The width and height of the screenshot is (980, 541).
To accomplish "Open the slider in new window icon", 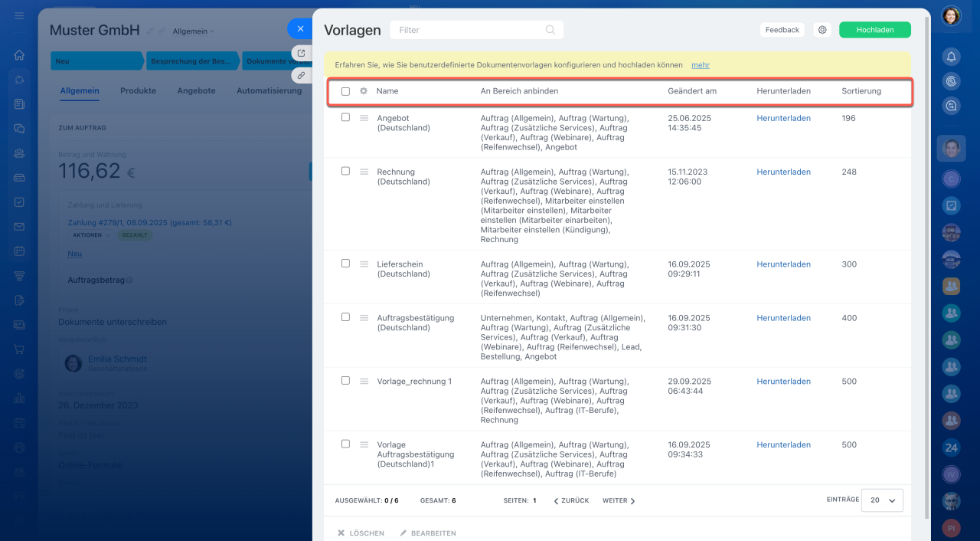I will click(302, 54).
